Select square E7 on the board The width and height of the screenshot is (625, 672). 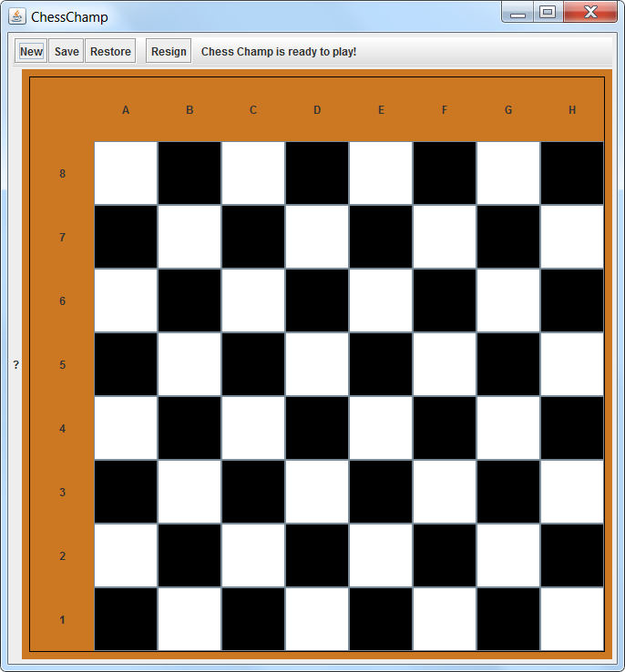381,237
